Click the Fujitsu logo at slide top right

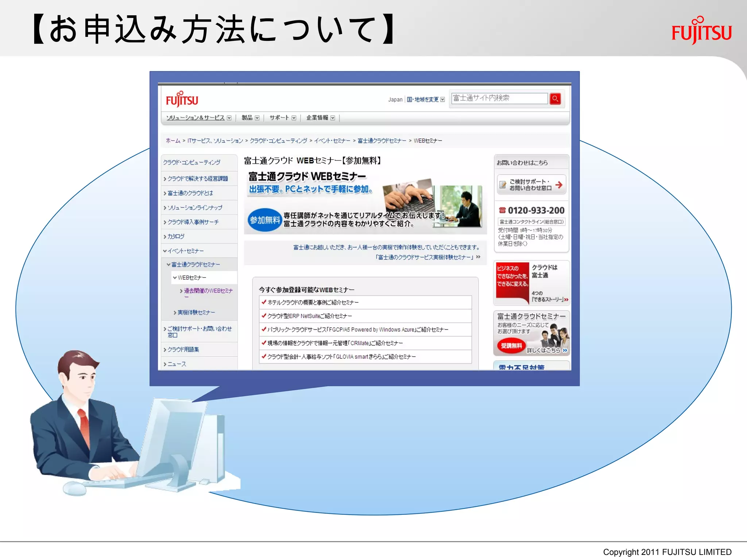tap(701, 31)
